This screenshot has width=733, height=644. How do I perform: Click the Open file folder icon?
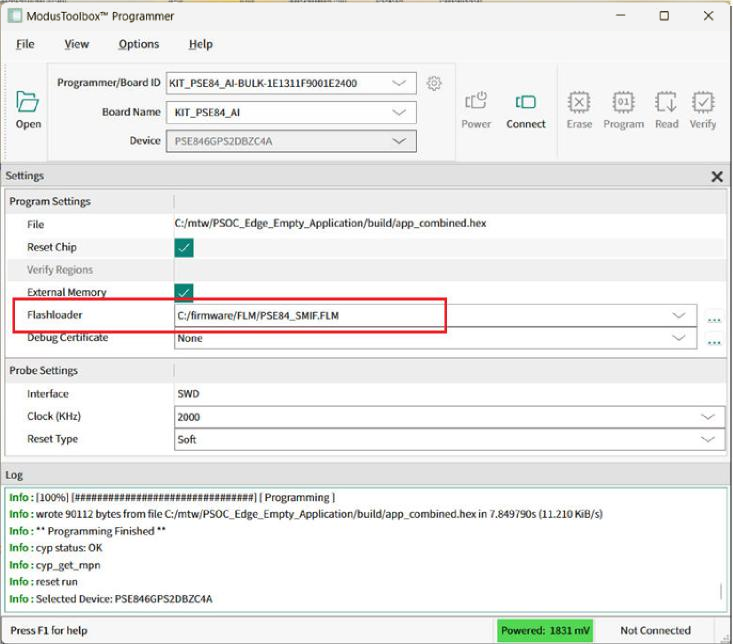click(28, 101)
